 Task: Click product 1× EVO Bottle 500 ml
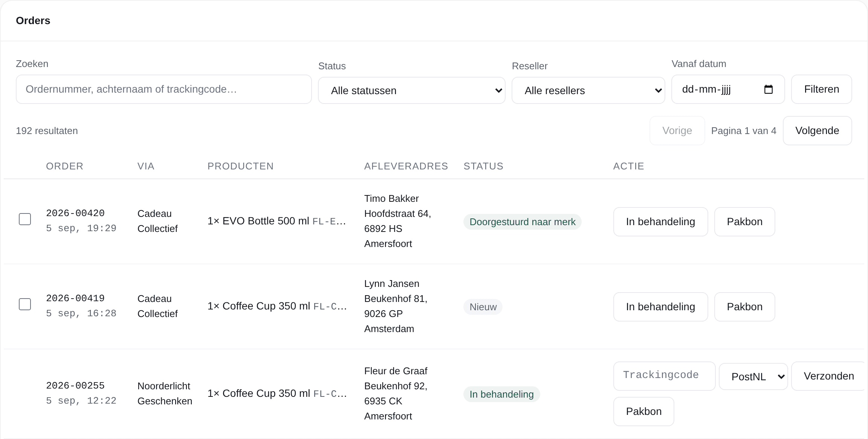tap(258, 221)
